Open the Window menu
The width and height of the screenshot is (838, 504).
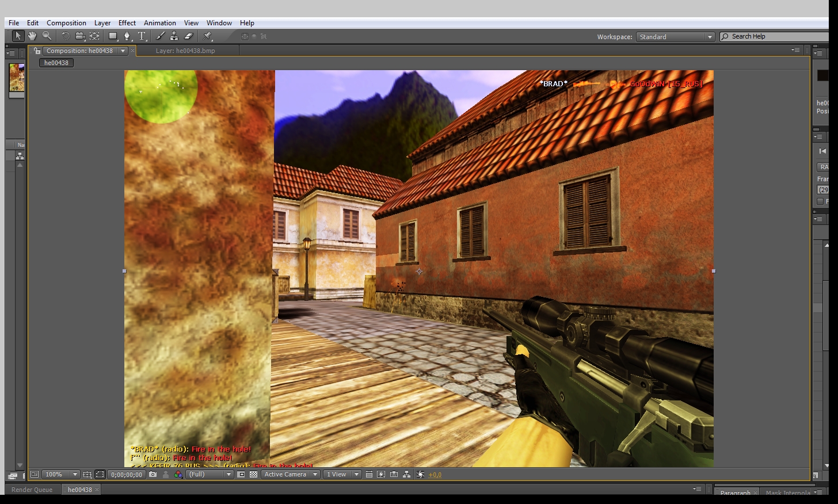[219, 23]
